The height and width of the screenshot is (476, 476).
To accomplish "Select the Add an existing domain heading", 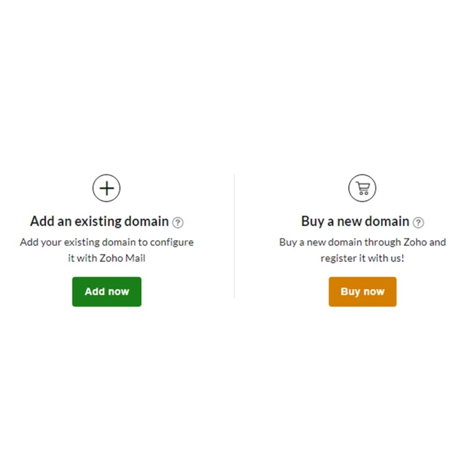I will pos(99,221).
